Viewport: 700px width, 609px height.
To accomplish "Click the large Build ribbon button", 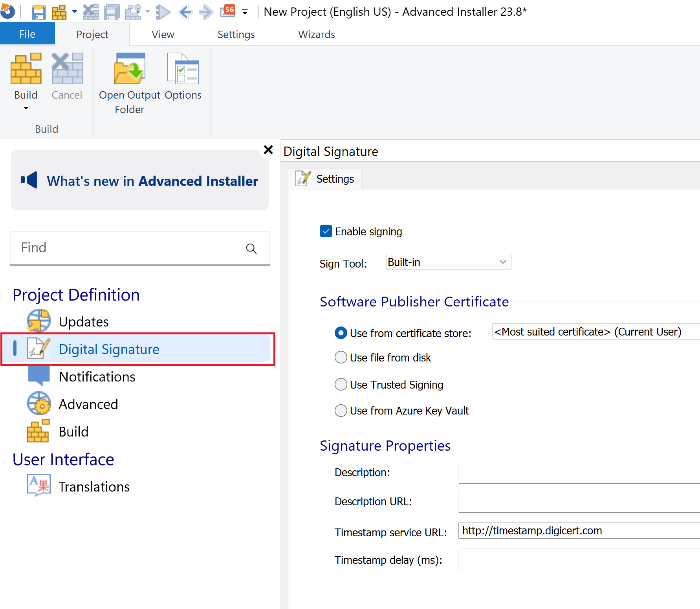I will pyautogui.click(x=26, y=77).
